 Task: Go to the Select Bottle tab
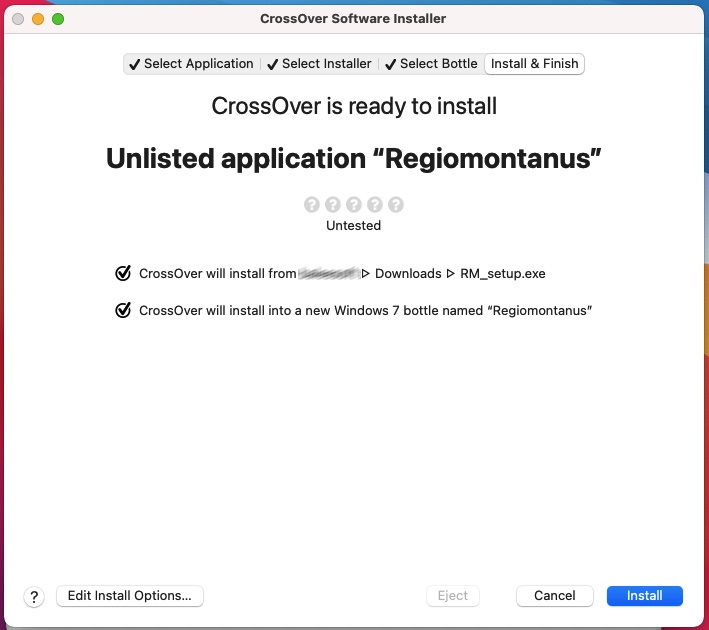[x=431, y=64]
